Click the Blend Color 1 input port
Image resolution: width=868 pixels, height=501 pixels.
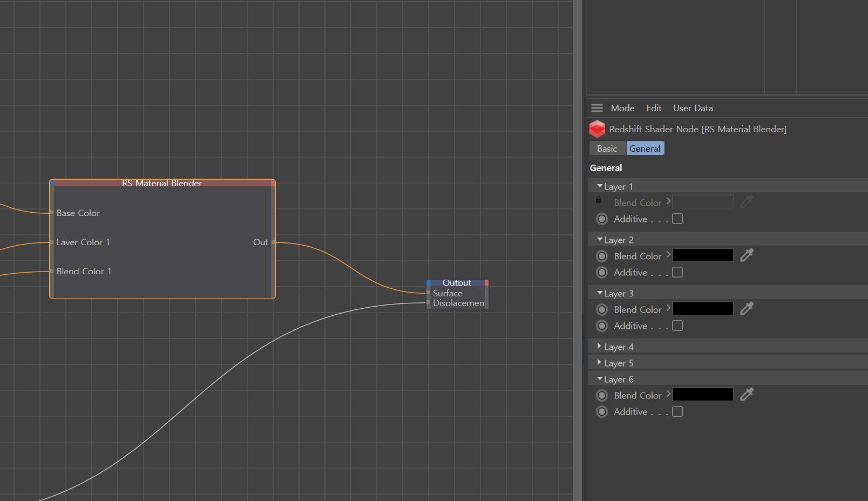pos(52,271)
